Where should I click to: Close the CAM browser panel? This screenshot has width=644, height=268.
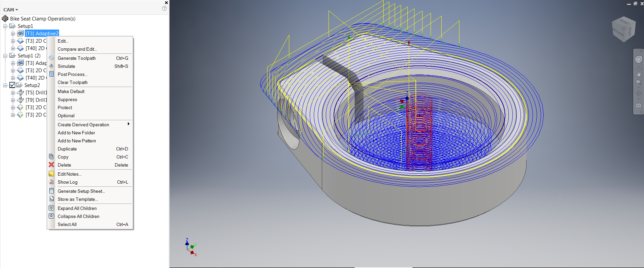tap(166, 3)
